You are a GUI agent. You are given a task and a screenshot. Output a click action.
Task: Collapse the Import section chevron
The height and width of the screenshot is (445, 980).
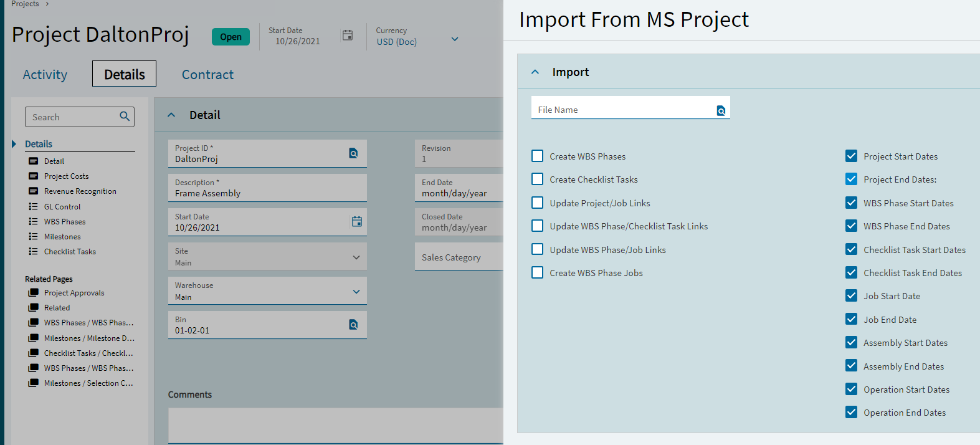pos(535,72)
